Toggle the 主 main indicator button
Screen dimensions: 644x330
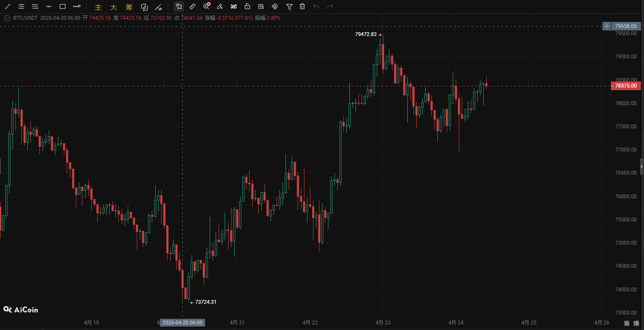point(99,7)
